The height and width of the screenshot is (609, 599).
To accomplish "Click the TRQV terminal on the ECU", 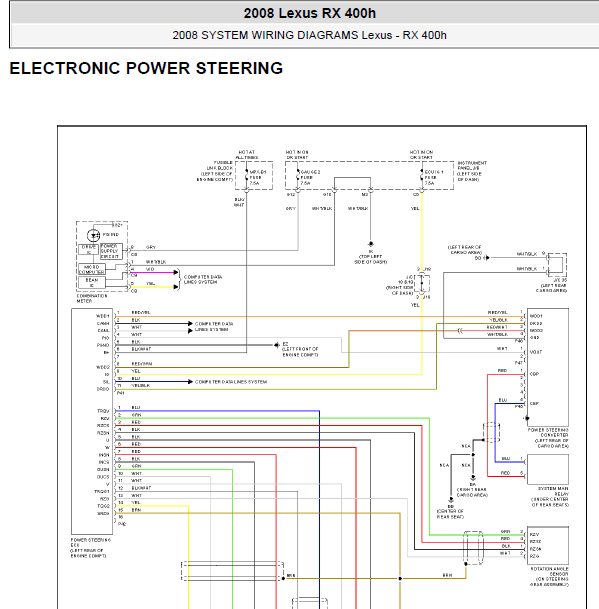I will (103, 411).
